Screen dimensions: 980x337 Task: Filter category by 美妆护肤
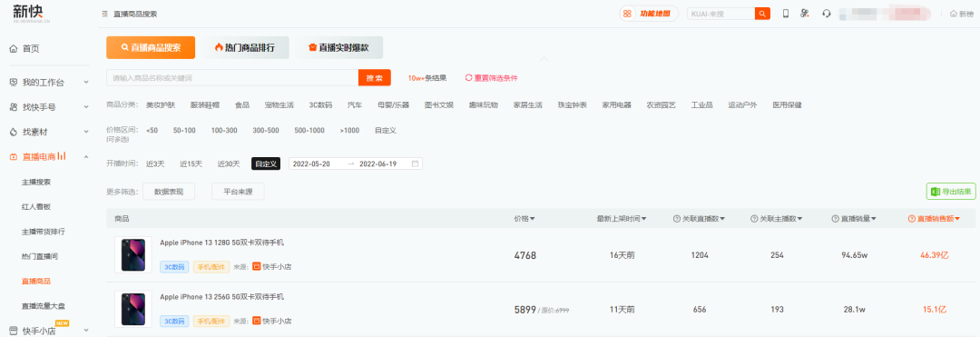tap(161, 105)
